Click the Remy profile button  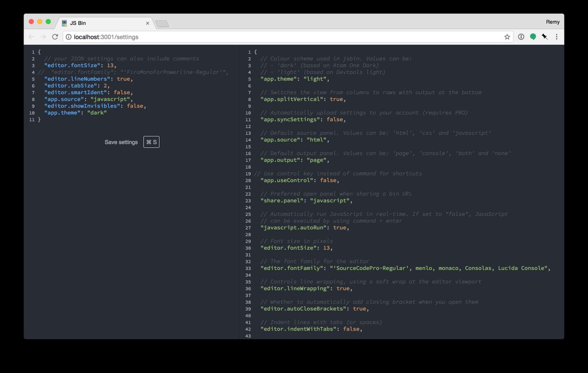tap(552, 22)
